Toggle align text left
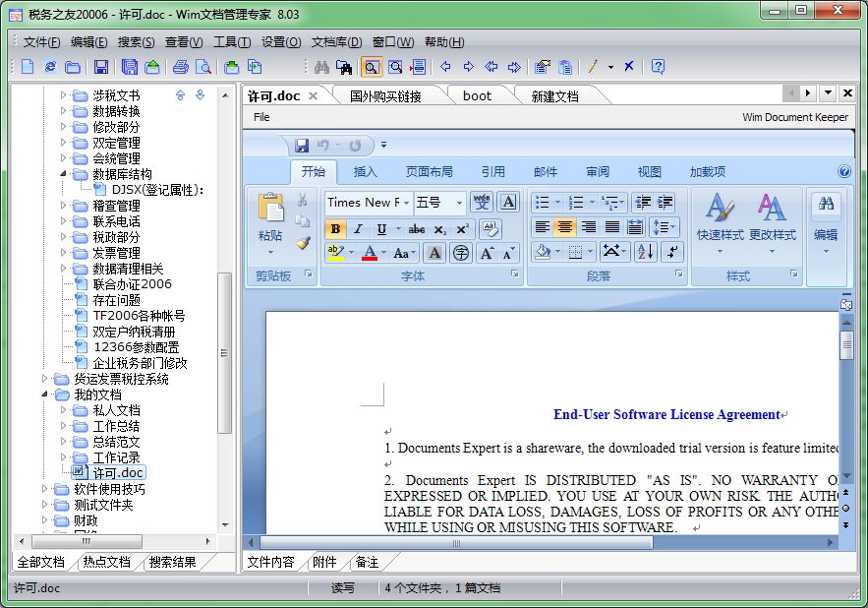This screenshot has height=608, width=868. tap(542, 226)
